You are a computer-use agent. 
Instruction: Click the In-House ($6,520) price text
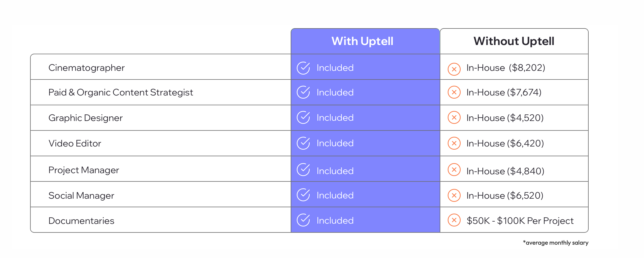[505, 196]
